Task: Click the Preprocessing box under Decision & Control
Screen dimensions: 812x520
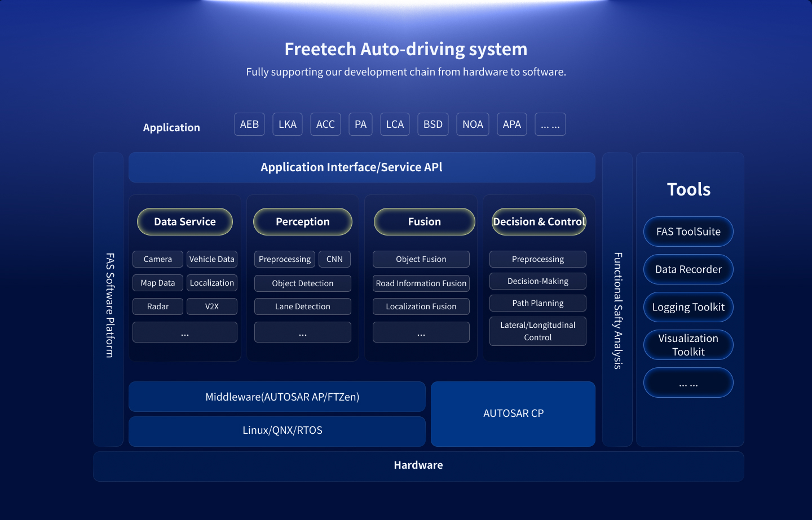Action: tap(538, 259)
